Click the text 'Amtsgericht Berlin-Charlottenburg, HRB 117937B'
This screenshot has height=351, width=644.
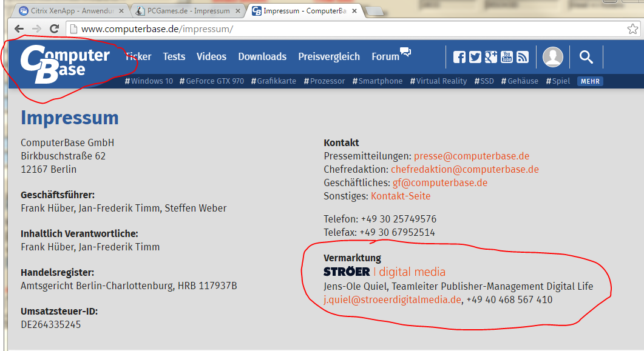click(x=129, y=286)
